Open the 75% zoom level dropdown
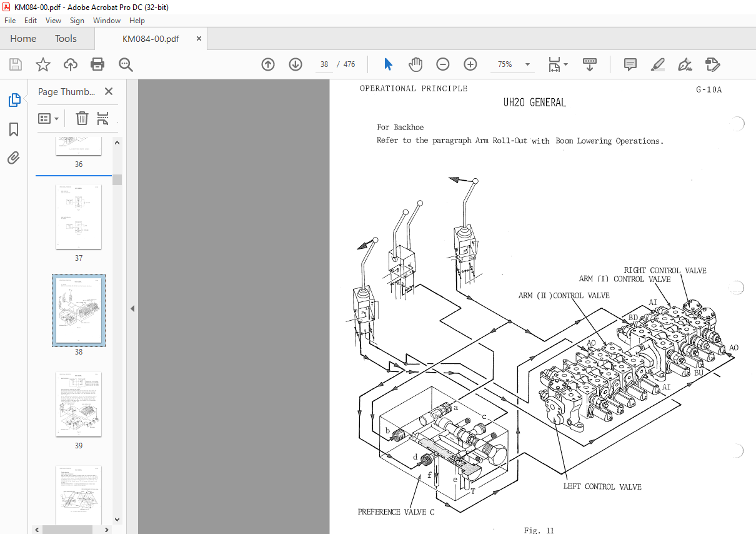The image size is (756, 534). pos(527,64)
